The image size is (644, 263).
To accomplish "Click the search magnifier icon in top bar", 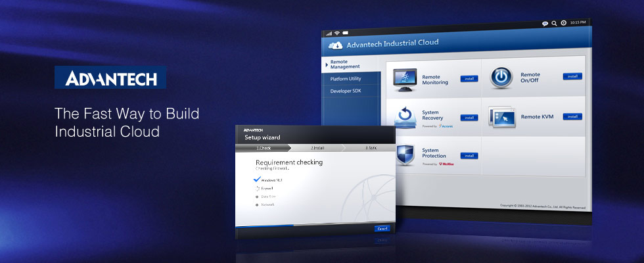I will [x=554, y=24].
